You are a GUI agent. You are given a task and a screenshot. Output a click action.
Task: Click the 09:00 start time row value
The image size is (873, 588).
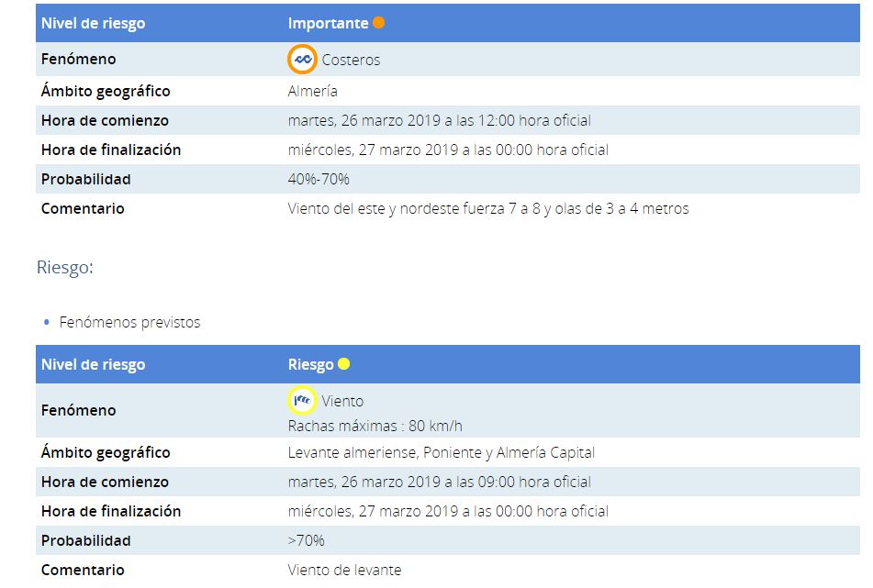pyautogui.click(x=440, y=482)
